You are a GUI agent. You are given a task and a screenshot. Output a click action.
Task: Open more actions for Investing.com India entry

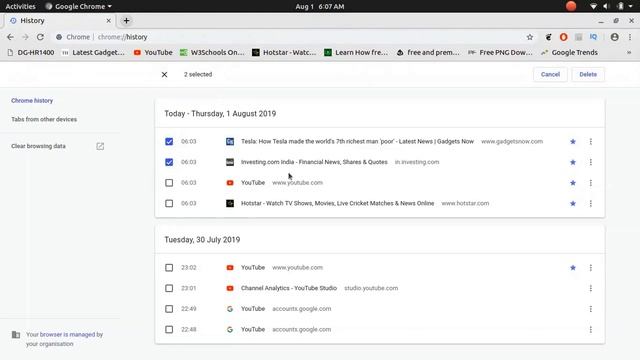tap(591, 162)
